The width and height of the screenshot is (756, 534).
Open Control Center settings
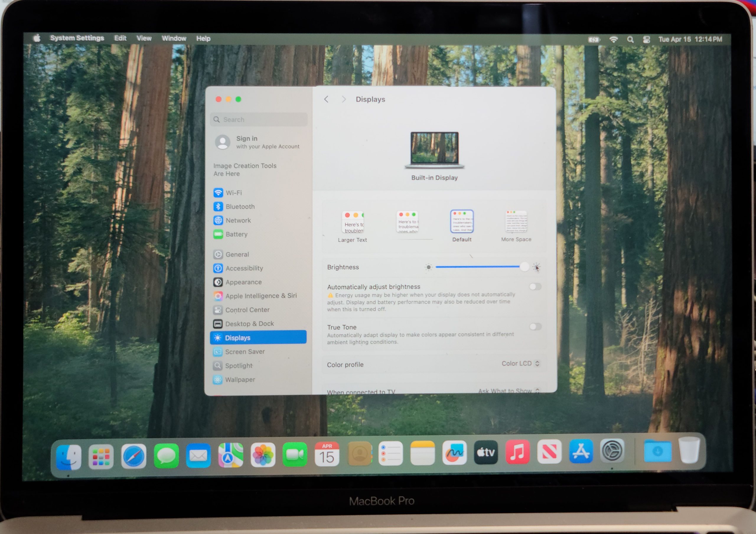coord(247,309)
